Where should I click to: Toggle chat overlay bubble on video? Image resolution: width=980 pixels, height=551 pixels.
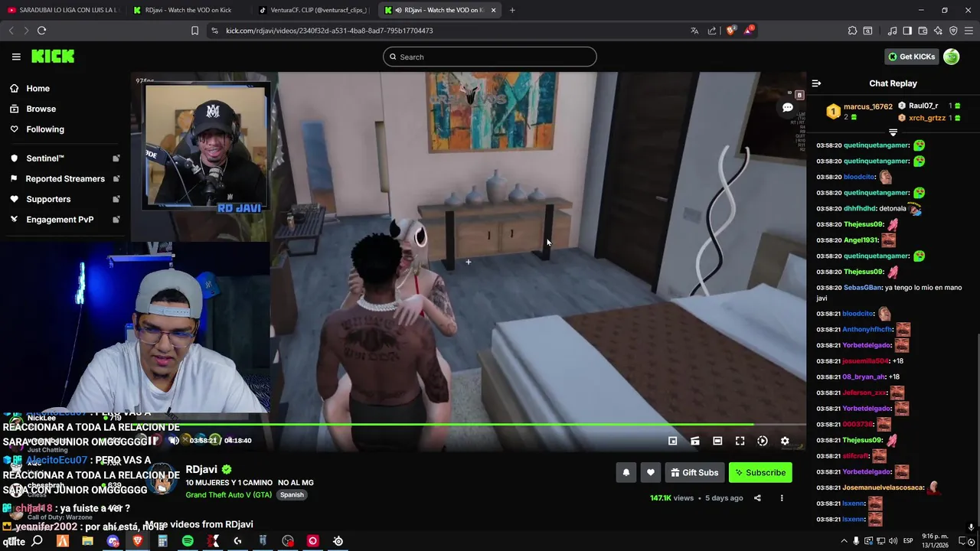point(787,108)
